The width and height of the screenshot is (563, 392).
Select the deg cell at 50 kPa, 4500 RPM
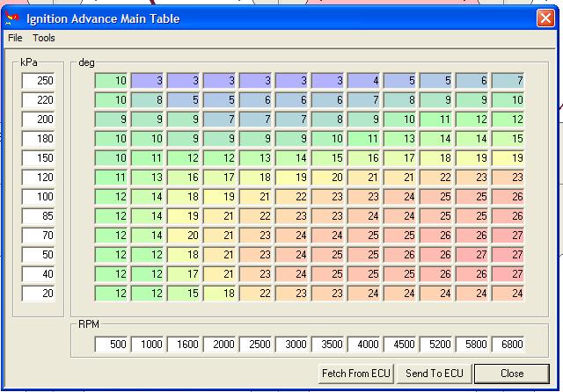[399, 255]
